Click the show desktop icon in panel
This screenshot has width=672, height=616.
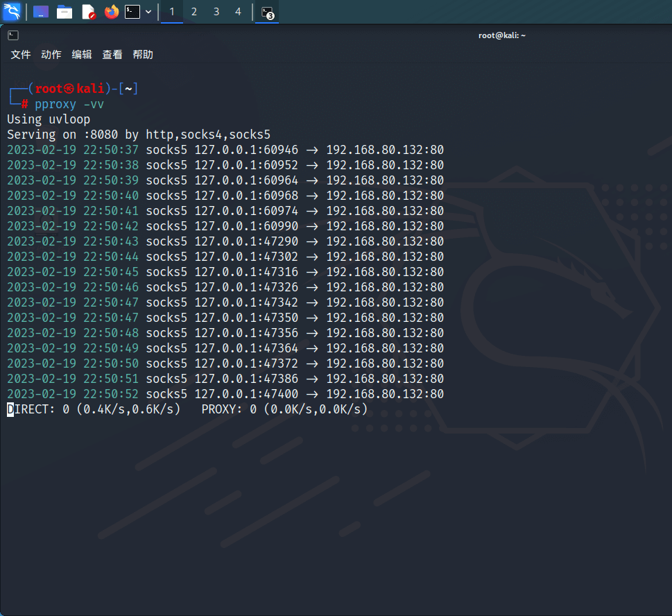[x=41, y=12]
